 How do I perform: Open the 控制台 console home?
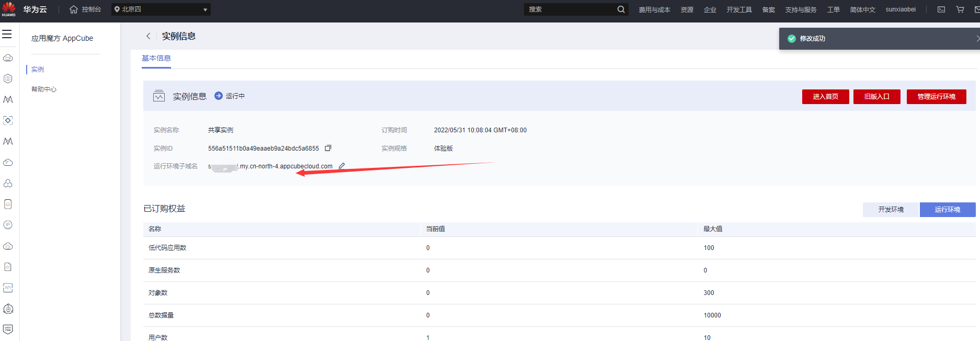tap(85, 9)
